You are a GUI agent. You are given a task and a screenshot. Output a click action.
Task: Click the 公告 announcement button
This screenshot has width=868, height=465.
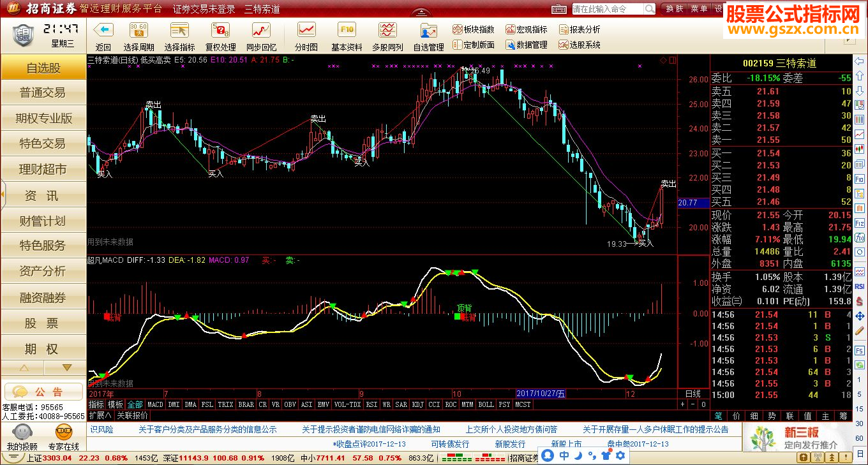(43, 392)
